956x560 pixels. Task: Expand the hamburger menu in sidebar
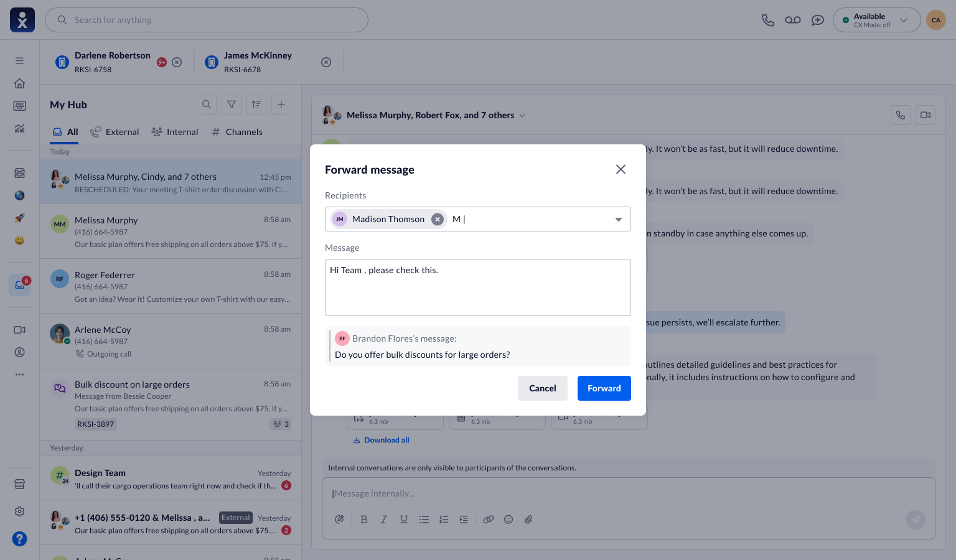coord(20,61)
